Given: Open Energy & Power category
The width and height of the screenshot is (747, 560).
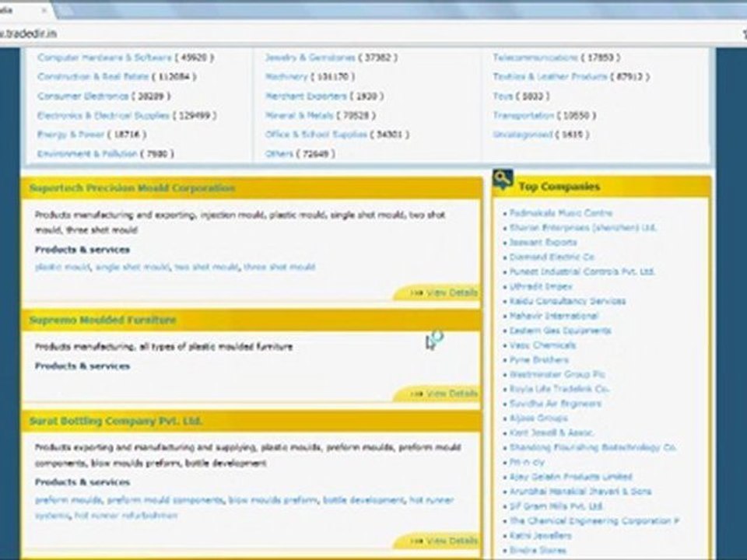Looking at the screenshot, I should click(x=71, y=135).
